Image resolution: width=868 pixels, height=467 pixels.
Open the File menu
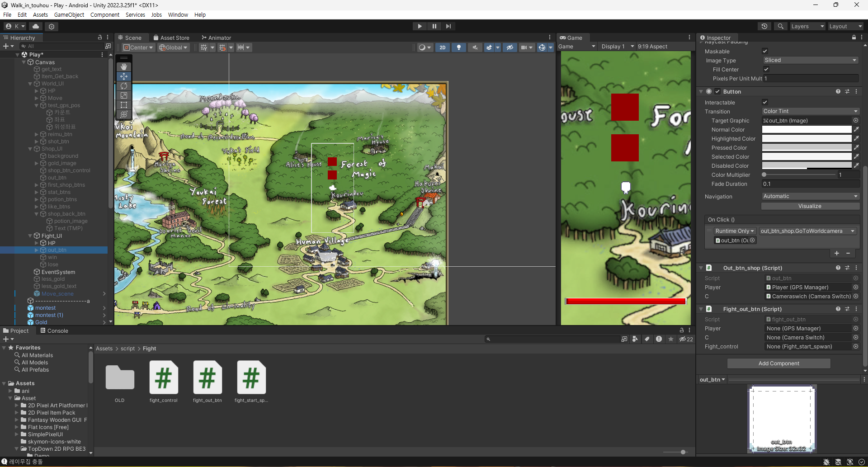click(7, 14)
